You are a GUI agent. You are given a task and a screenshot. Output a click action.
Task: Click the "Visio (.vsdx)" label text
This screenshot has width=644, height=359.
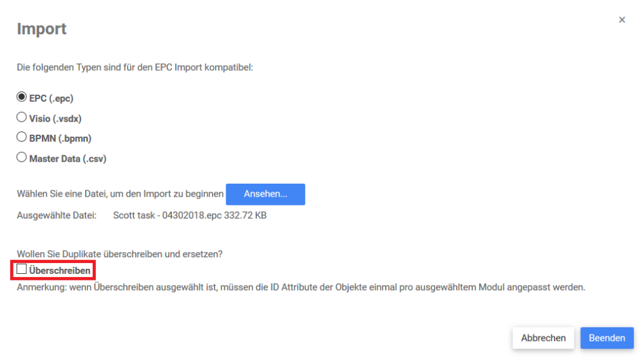55,119
